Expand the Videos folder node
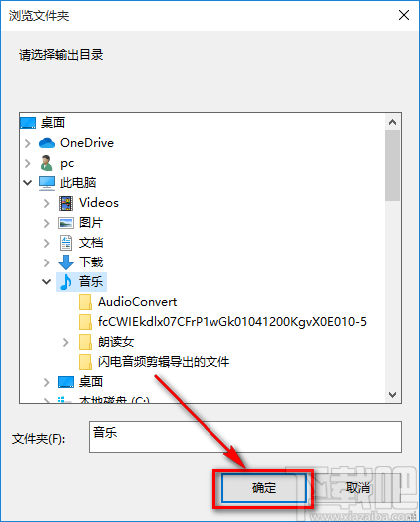The height and width of the screenshot is (522, 420). click(x=47, y=203)
